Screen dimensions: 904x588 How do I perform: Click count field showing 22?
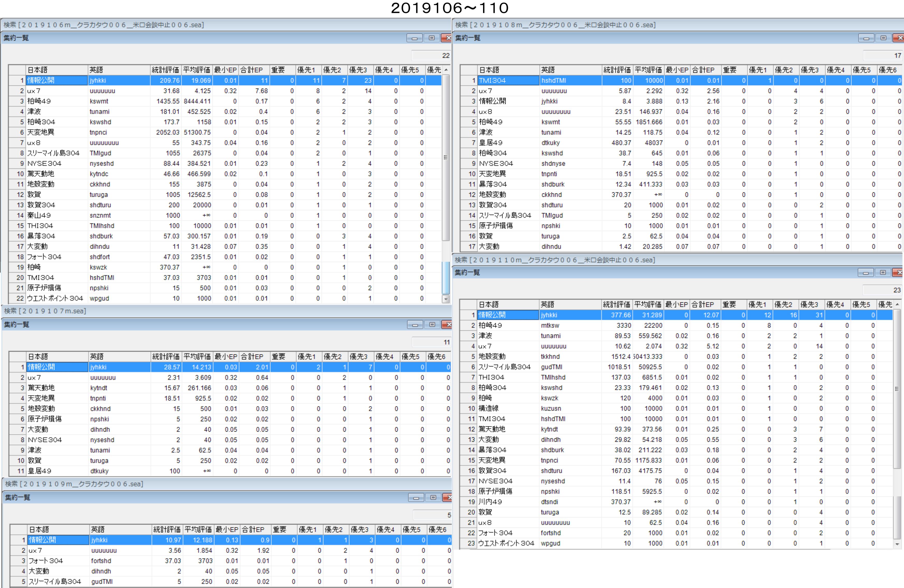click(431, 55)
